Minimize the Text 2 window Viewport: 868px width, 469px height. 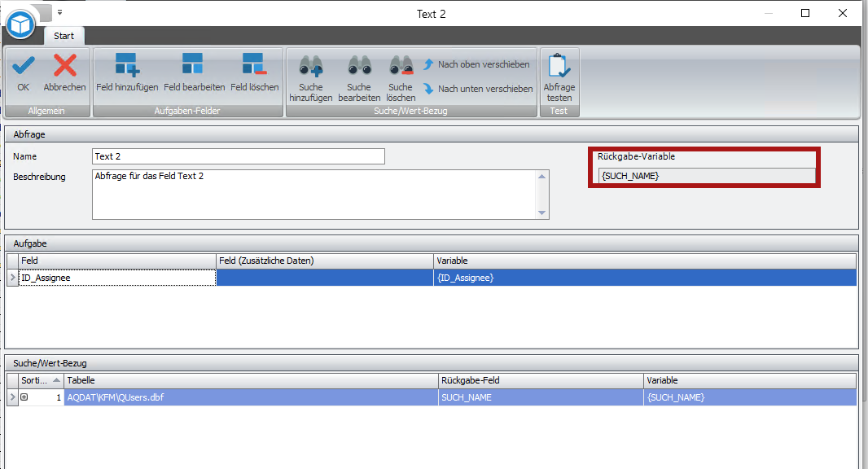pos(769,13)
